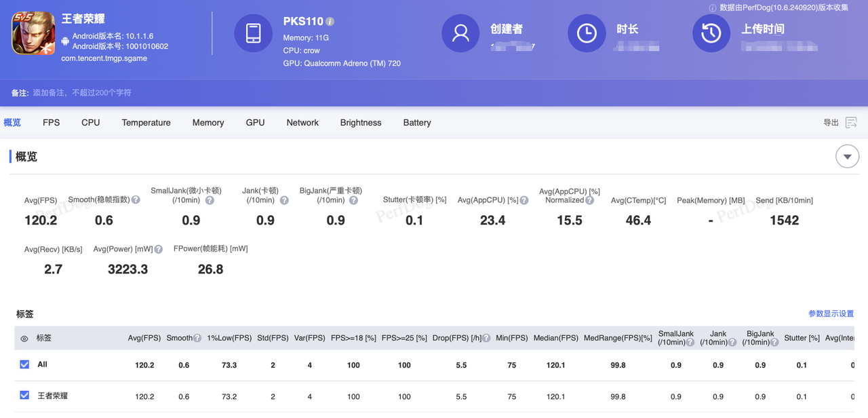The image size is (868, 418).
Task: Open help icon beside Avg(Power) [mW]
Action: pyautogui.click(x=158, y=249)
